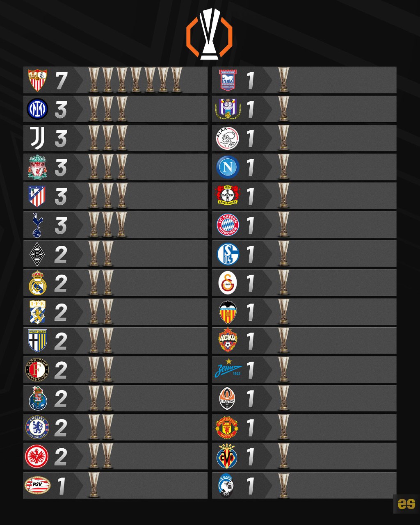Select the Ajax logo
The image size is (420, 525).
[227, 138]
